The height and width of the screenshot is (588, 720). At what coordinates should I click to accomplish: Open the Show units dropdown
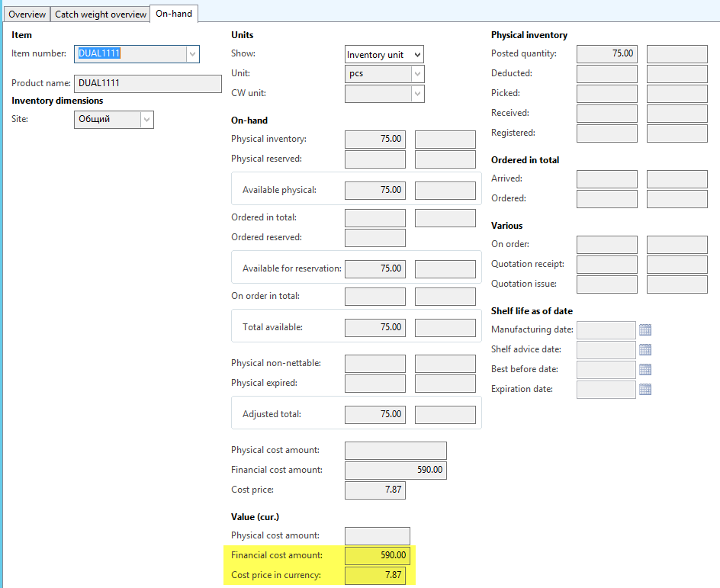tap(416, 55)
